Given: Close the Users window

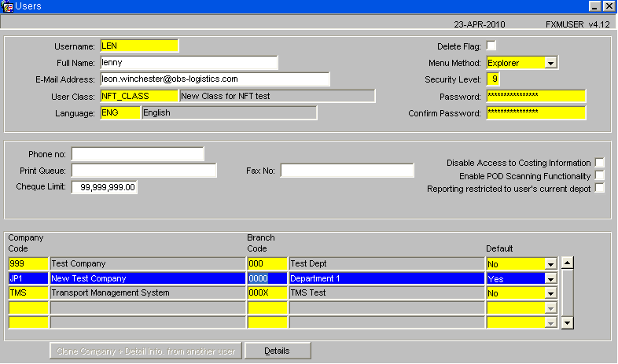Looking at the screenshot, I should tap(609, 6).
